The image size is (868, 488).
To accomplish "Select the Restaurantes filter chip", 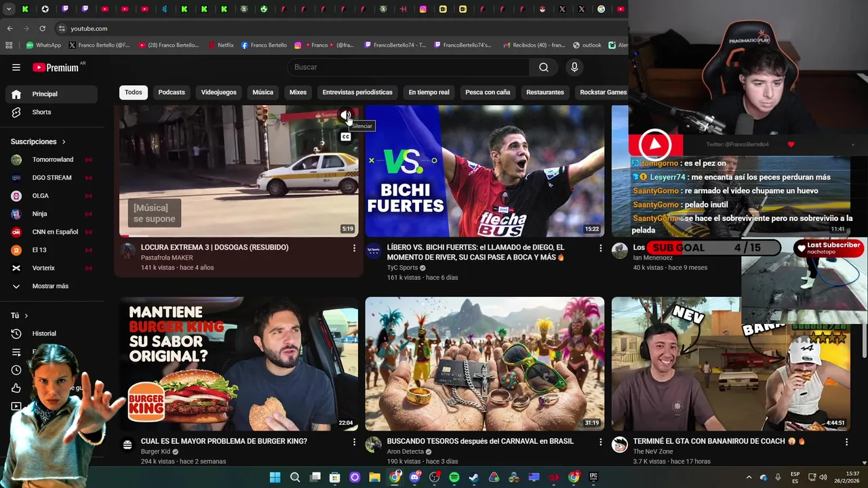I will tap(545, 92).
